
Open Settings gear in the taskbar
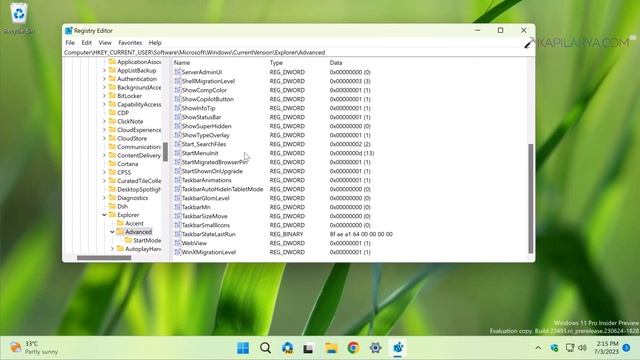[x=376, y=348]
